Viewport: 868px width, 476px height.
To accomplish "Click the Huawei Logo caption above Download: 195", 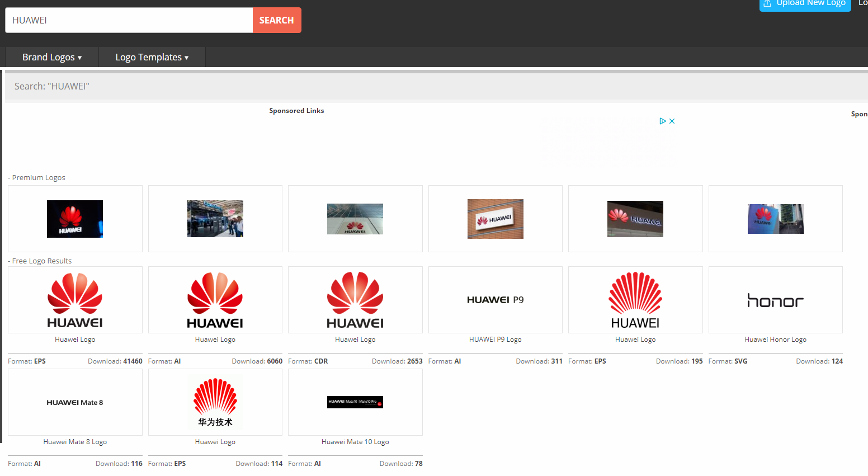I will [635, 340].
